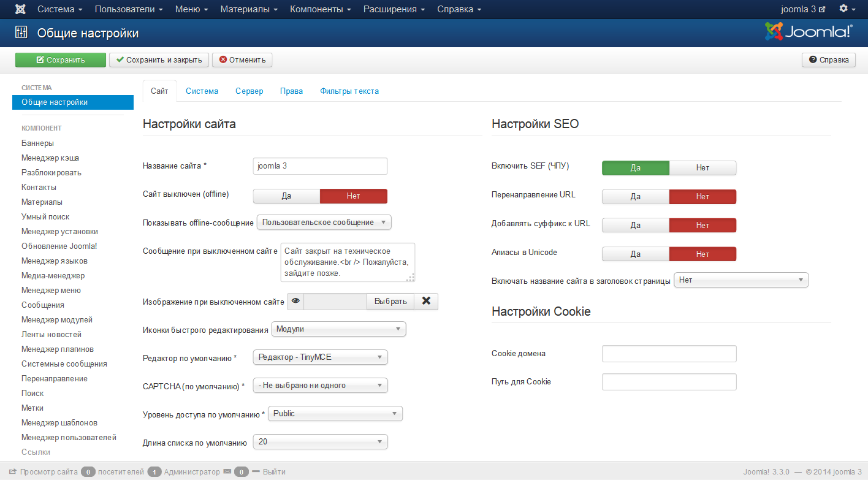Switch to the Сервер tab
Viewport: 868px width, 480px height.
[x=249, y=91]
